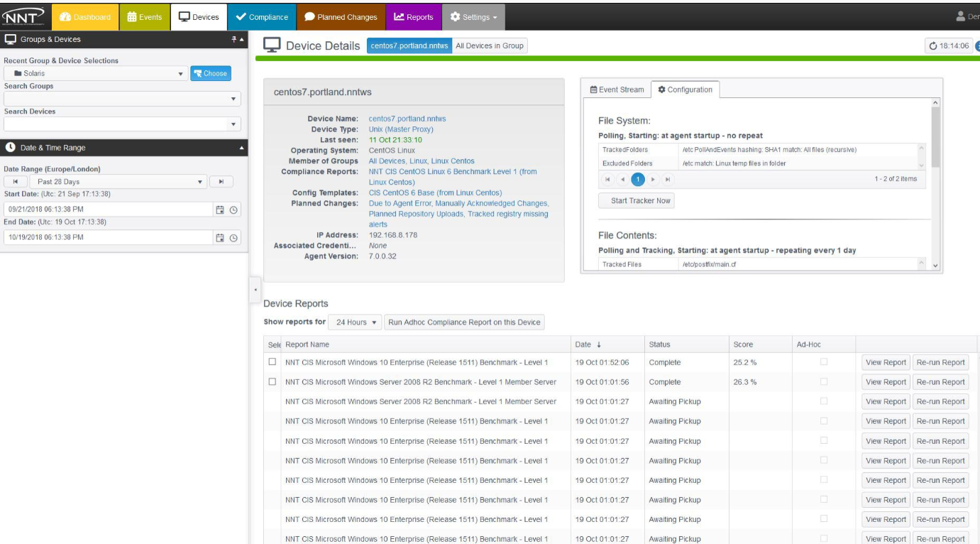Viewport: 980px width, 544px height.
Task: Toggle Ad-Hoc checkbox for the 25.2 % report
Action: pyautogui.click(x=824, y=362)
